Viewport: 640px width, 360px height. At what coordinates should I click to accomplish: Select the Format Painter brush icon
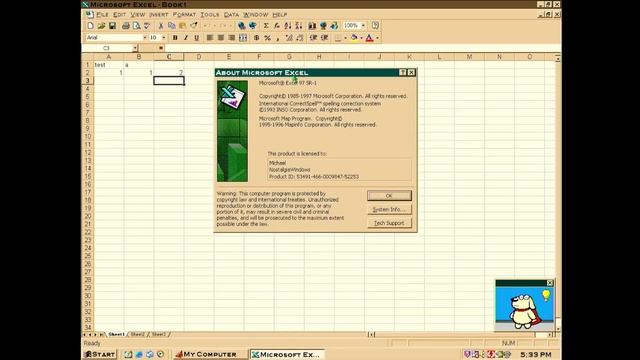(194, 26)
